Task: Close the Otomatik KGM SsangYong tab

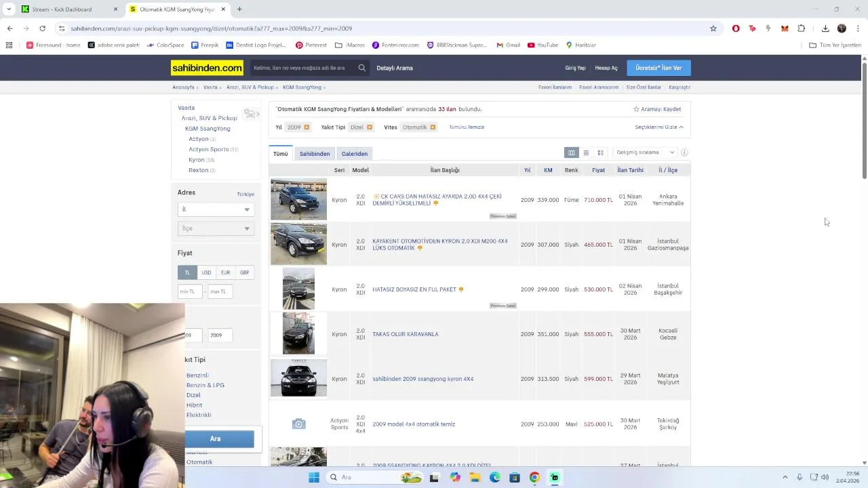Action: coord(223,9)
